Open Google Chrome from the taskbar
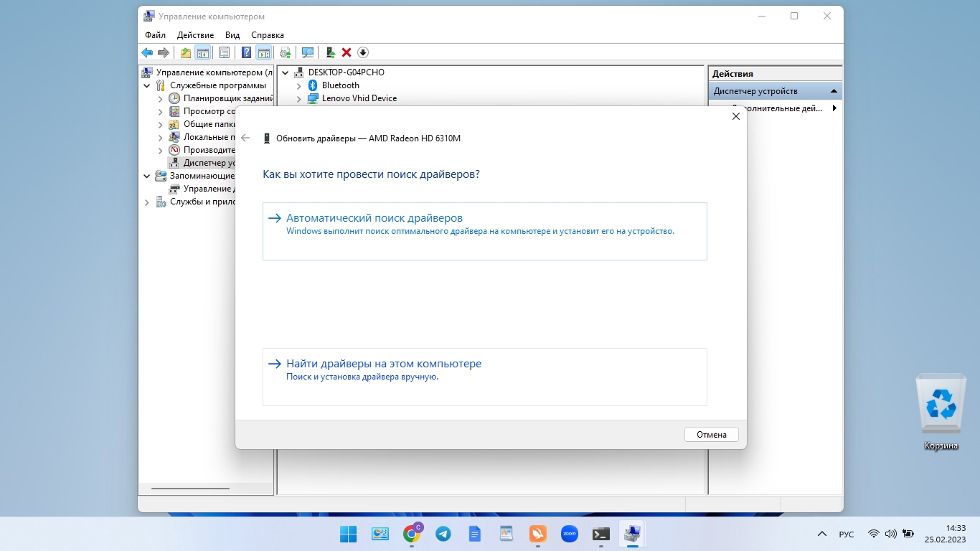 click(412, 534)
